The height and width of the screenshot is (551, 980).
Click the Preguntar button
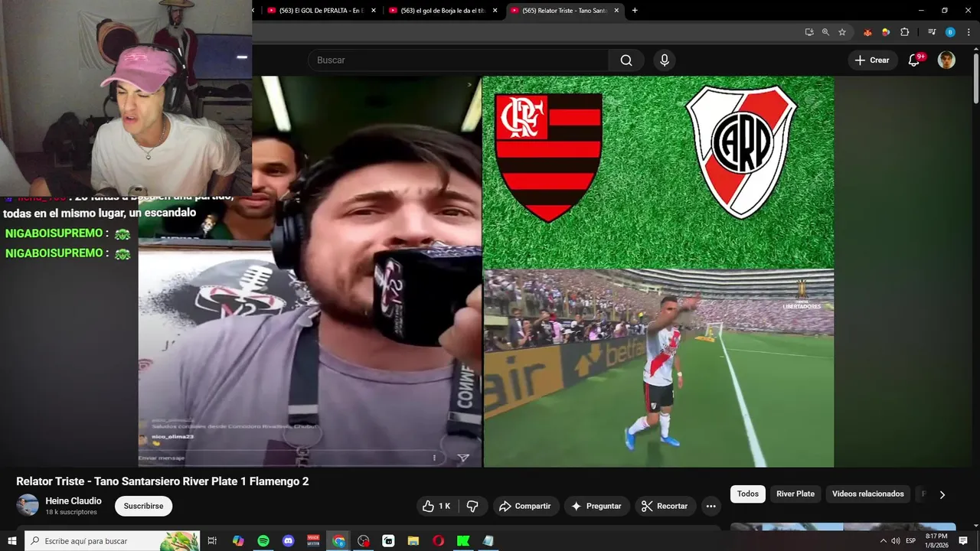[596, 506]
